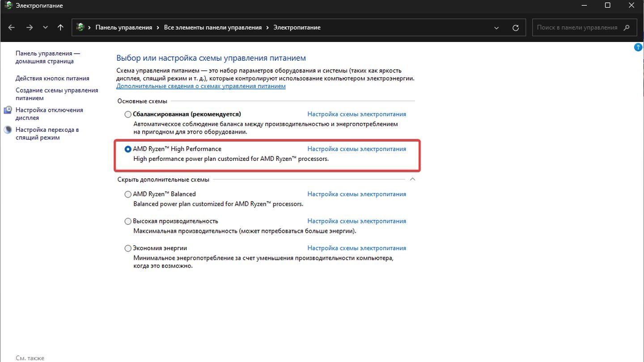The height and width of the screenshot is (362, 644).
Task: Open 'Создание схемы управления питанием'
Action: pos(57,94)
